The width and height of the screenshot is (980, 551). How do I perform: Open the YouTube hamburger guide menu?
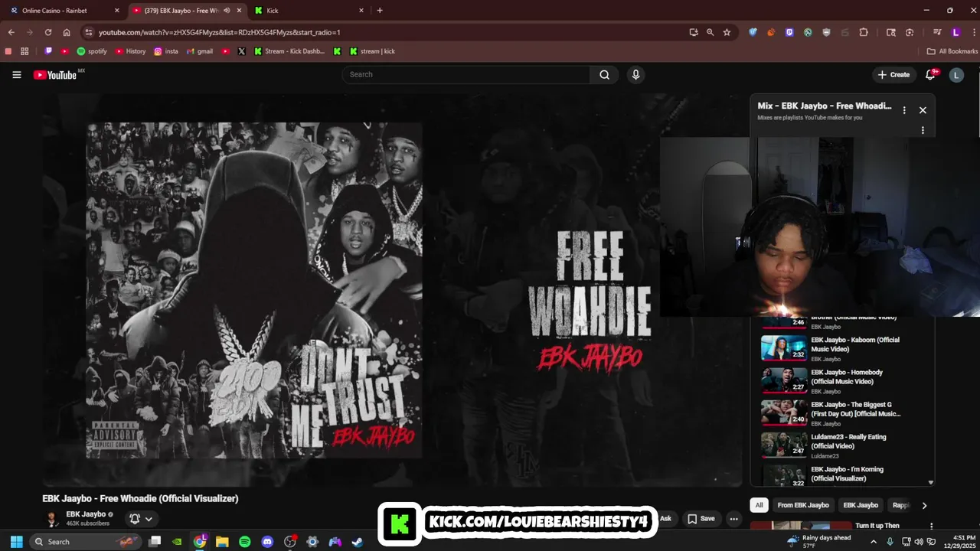17,74
